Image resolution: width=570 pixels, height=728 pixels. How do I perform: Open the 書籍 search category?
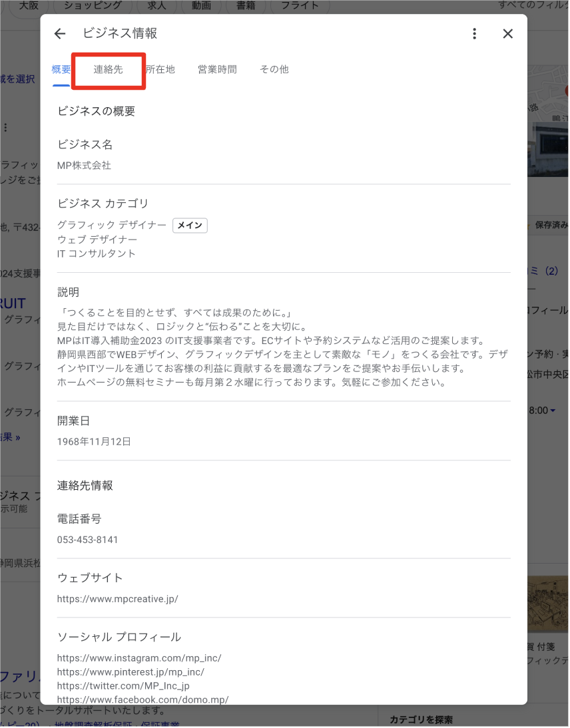pos(245,5)
